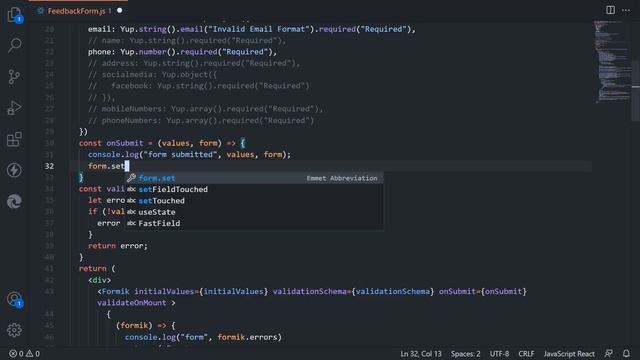Click 'return error;' line text
This screenshot has height=360, width=640.
[118, 246]
